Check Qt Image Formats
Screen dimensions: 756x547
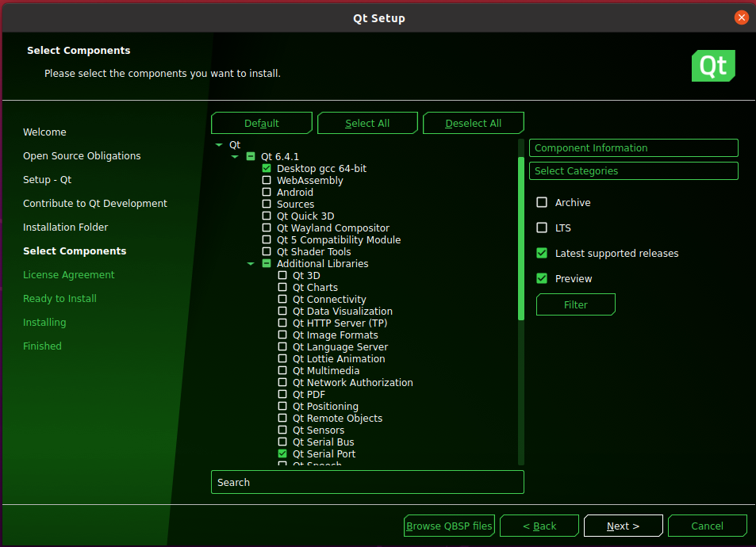(x=282, y=335)
